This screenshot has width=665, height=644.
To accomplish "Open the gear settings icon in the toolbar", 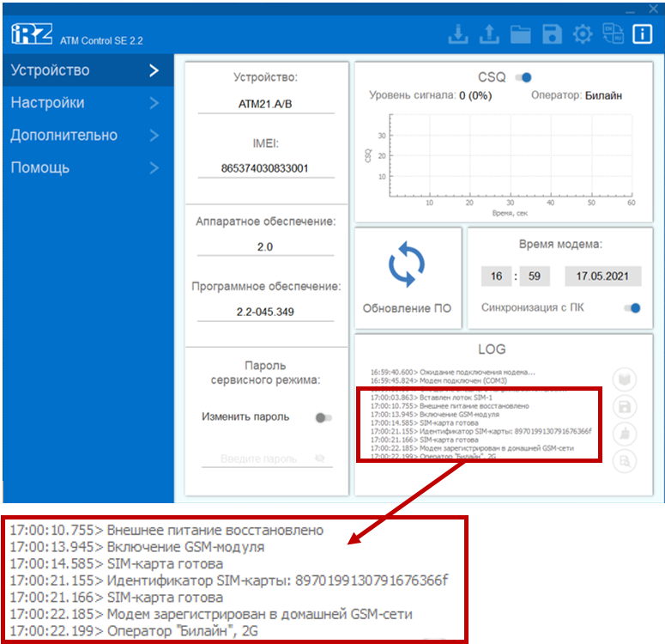I will tap(583, 34).
